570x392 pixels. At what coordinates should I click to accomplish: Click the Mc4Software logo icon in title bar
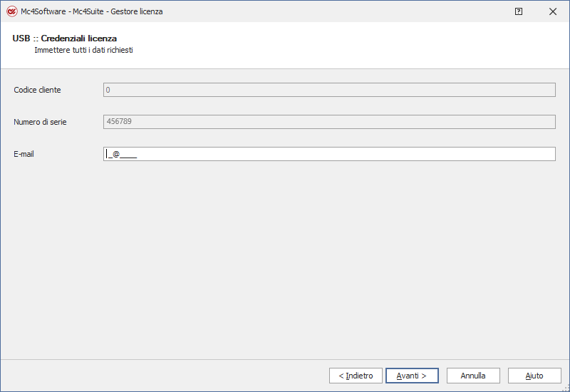click(11, 11)
